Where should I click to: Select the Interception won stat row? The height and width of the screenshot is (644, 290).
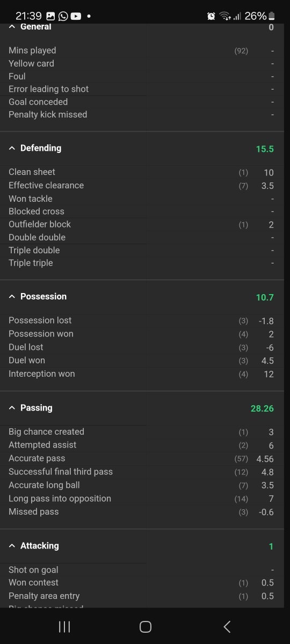pyautogui.click(x=142, y=374)
